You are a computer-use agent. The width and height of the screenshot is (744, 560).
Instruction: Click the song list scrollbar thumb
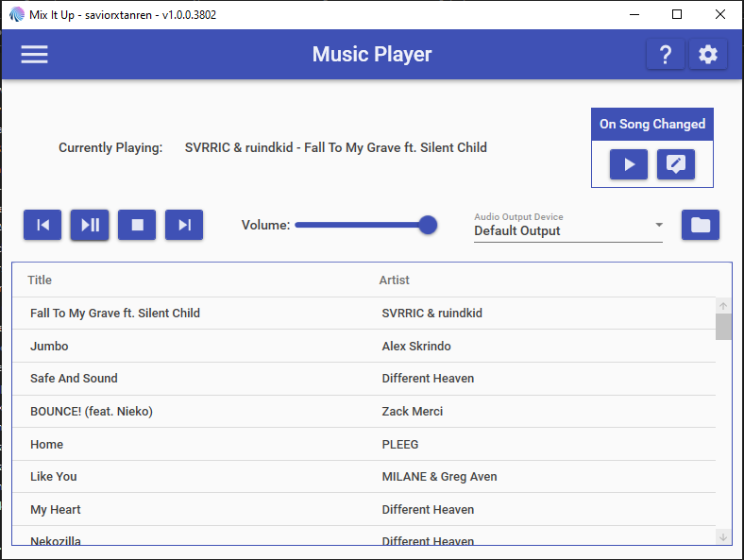tap(723, 327)
